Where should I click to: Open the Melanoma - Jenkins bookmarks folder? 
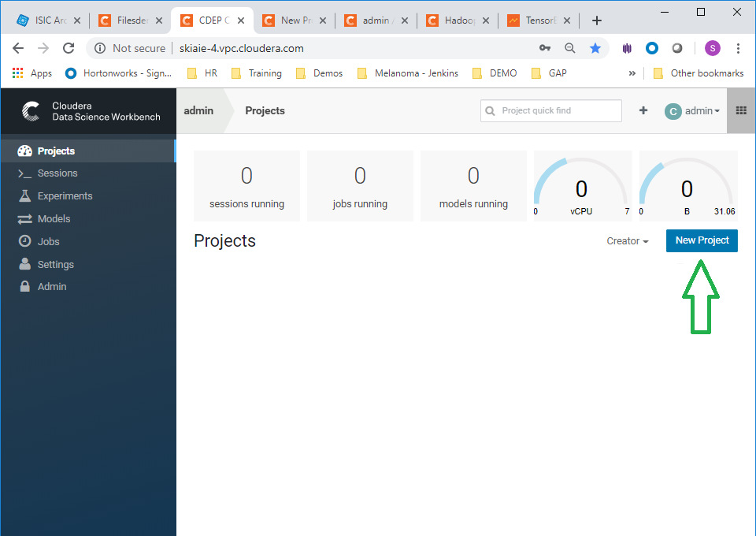(x=408, y=73)
